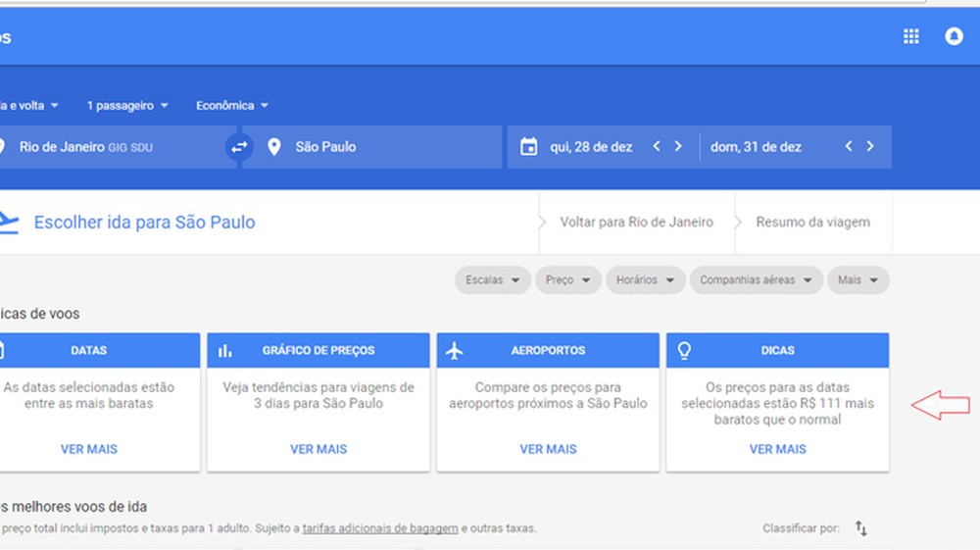Click the takeoff plane icon beside Escolher ida
Viewport: 980px width, 550px height.
9,223
